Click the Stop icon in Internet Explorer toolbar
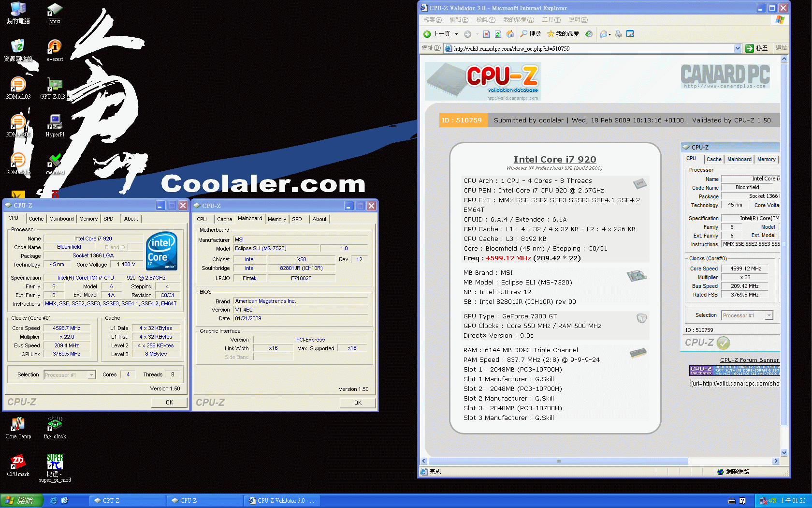 click(x=486, y=34)
